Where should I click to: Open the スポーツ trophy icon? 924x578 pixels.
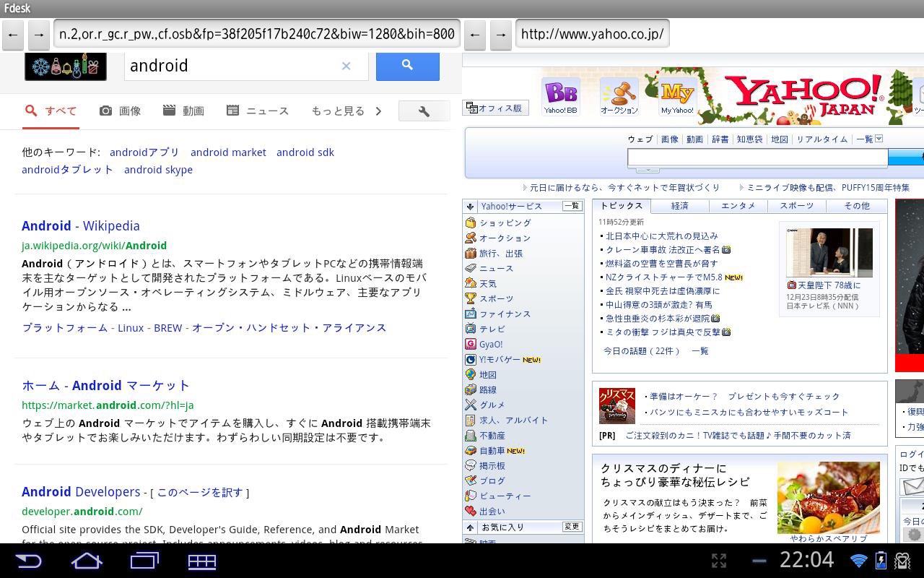click(471, 298)
